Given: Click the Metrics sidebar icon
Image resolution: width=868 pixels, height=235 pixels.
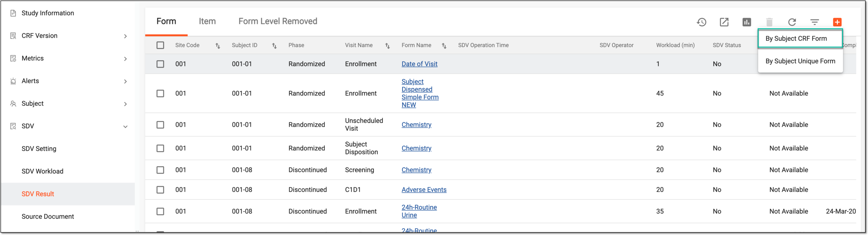Looking at the screenshot, I should click(x=13, y=58).
